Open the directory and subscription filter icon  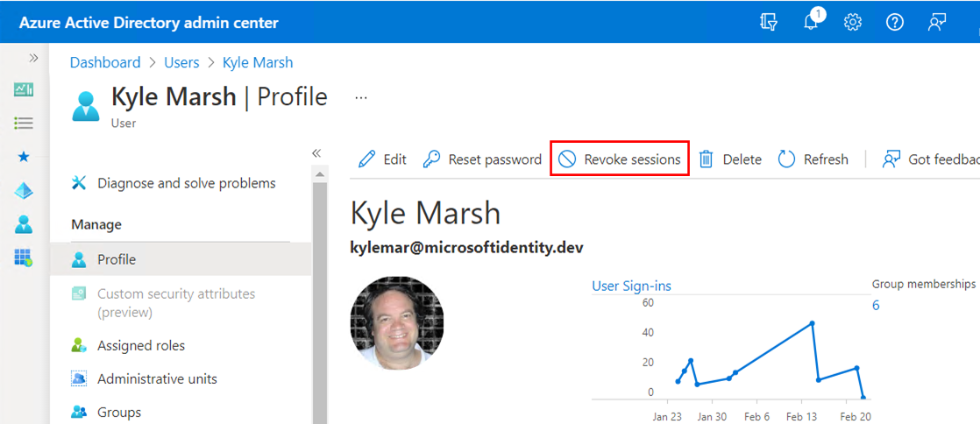(x=768, y=23)
